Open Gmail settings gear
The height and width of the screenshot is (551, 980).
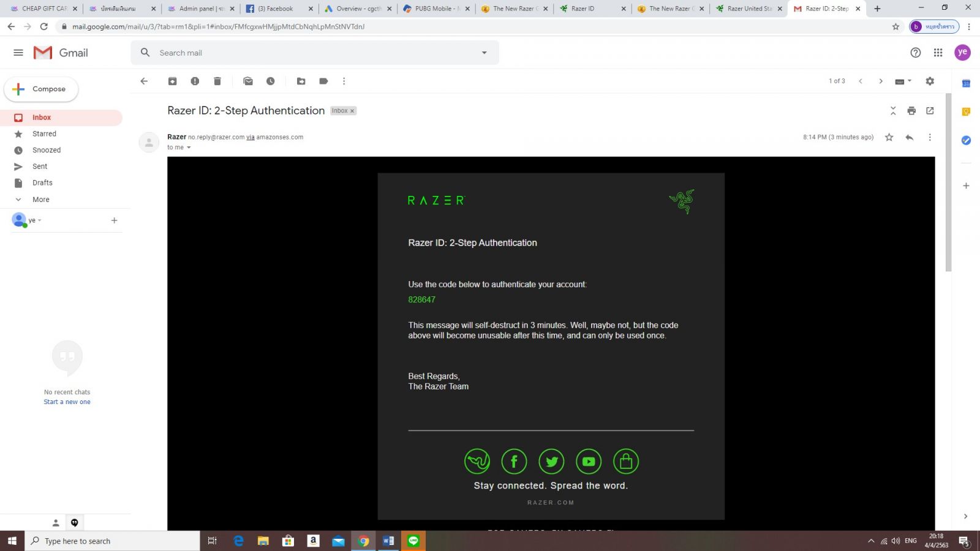click(x=930, y=81)
